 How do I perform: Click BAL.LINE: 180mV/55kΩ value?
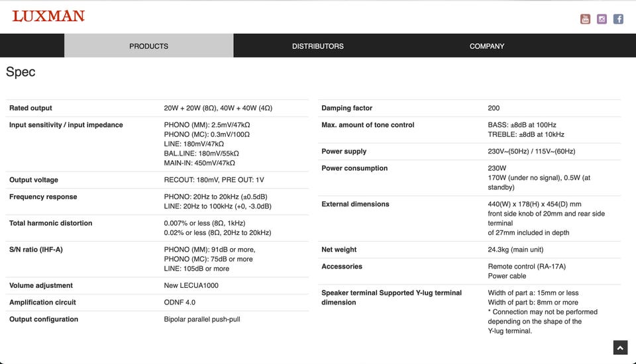201,154
